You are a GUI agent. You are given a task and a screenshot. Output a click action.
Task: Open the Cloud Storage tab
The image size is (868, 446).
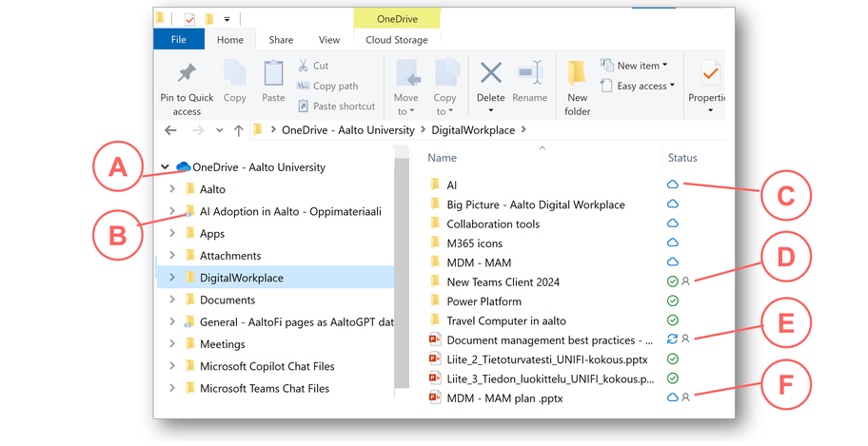tap(396, 40)
